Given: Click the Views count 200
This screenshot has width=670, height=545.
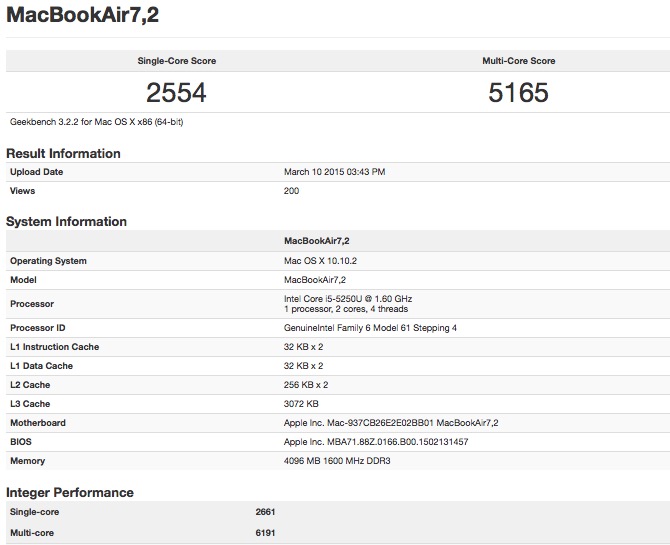Looking at the screenshot, I should pyautogui.click(x=292, y=190).
